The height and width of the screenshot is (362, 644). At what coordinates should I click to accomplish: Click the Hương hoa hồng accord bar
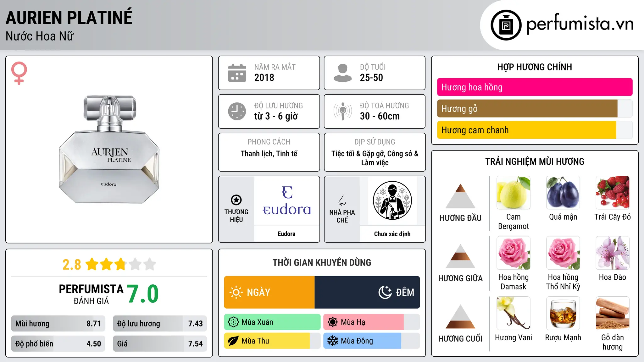(x=535, y=87)
